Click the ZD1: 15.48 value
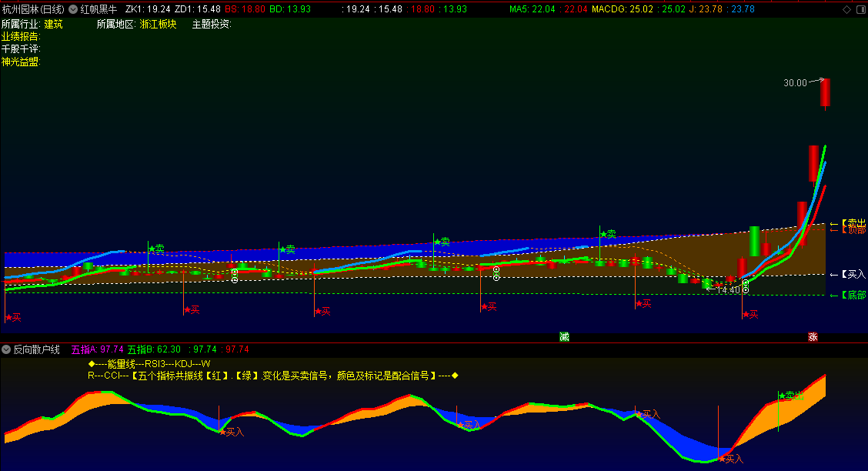 [198, 9]
